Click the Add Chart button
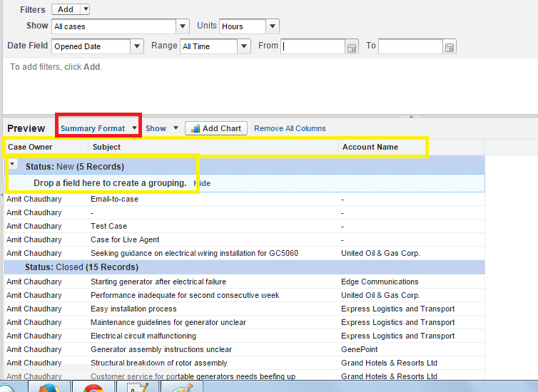Screen dimensions: 538x392 pyautogui.click(x=216, y=128)
